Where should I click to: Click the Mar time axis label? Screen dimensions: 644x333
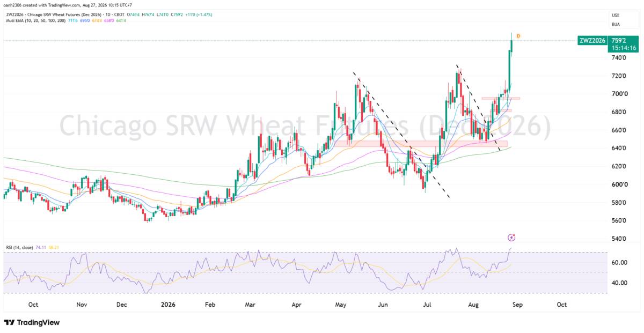tap(250, 305)
